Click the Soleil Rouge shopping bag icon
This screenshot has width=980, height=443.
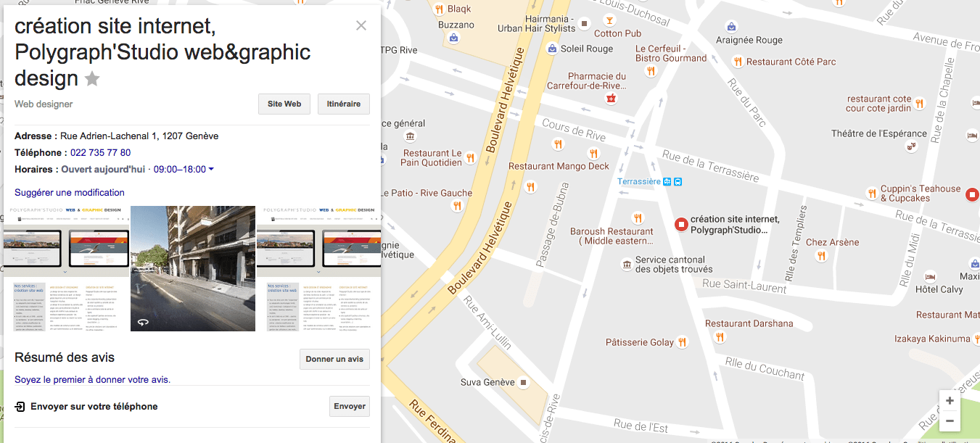pos(552,49)
